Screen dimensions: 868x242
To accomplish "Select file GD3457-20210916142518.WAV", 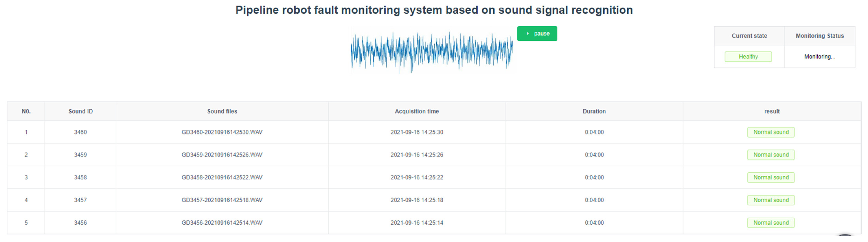I will [222, 200].
